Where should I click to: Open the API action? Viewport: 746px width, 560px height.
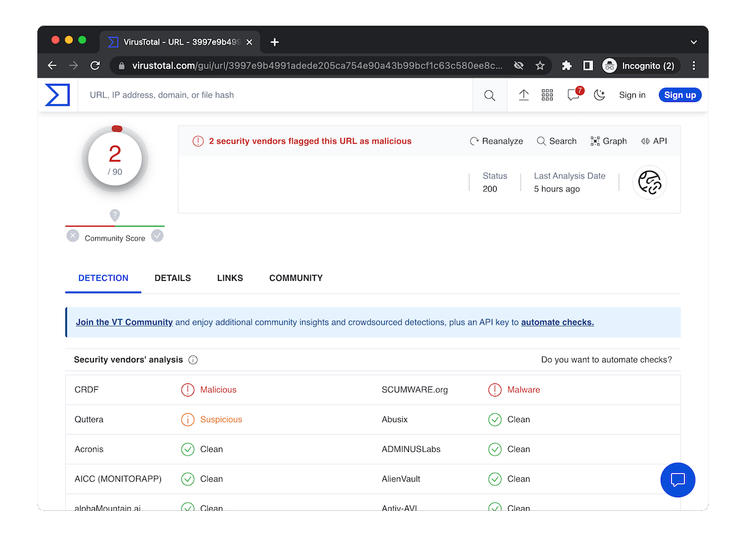coord(653,141)
